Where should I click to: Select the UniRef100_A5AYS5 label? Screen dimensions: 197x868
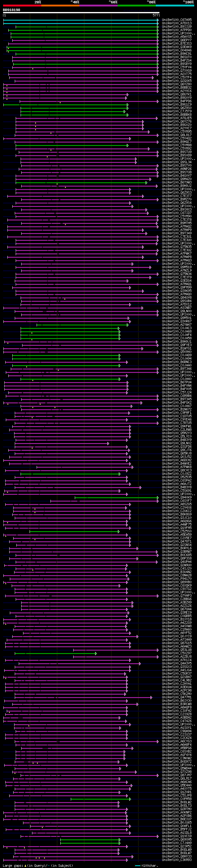pos(177,37)
